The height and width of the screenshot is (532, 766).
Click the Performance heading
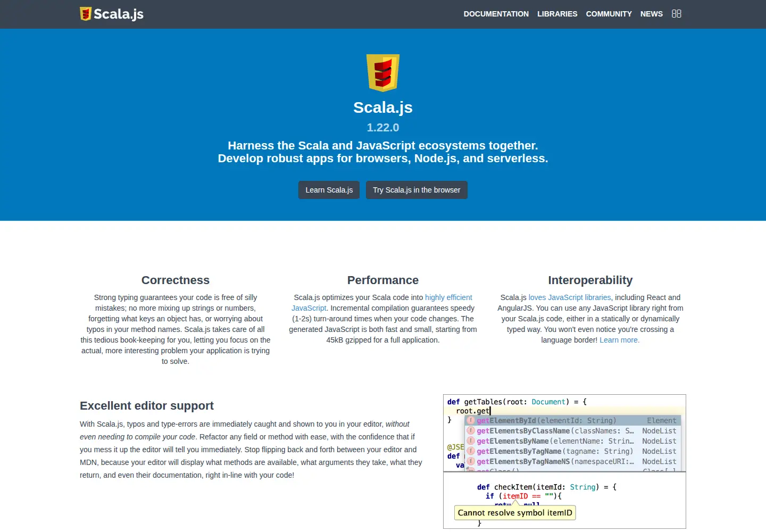(383, 280)
